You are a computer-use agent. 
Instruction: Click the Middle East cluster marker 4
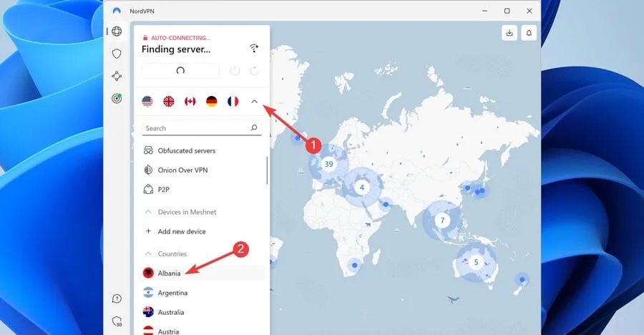[362, 188]
